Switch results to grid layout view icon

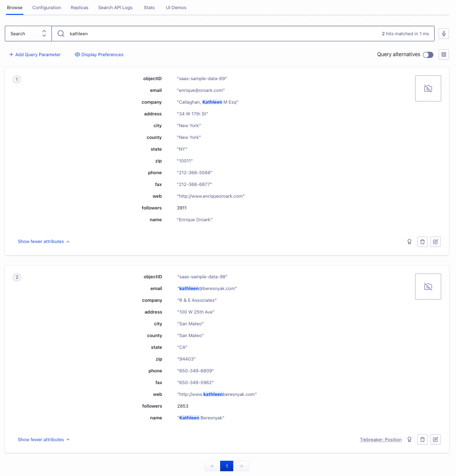(x=443, y=54)
